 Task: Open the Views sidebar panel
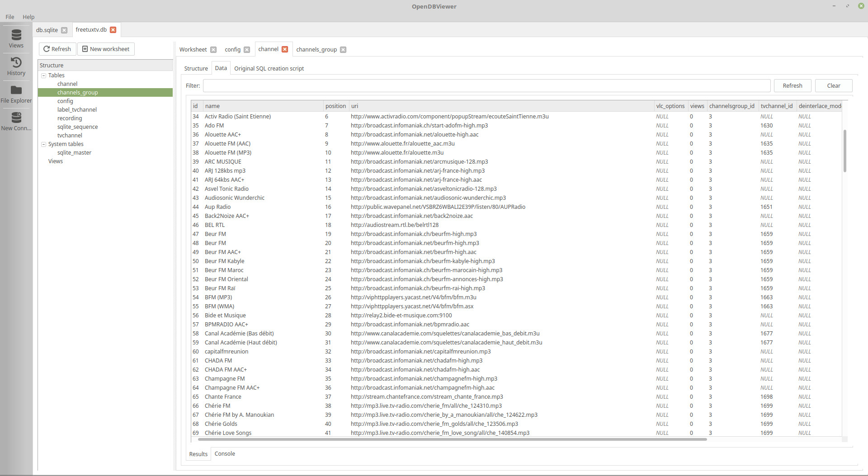tap(16, 39)
